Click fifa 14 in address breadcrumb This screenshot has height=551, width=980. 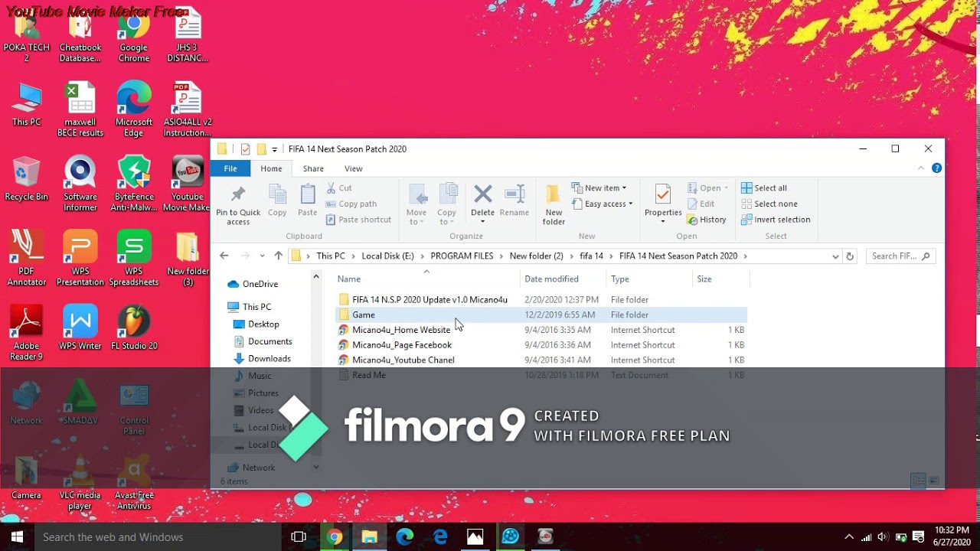click(x=591, y=256)
